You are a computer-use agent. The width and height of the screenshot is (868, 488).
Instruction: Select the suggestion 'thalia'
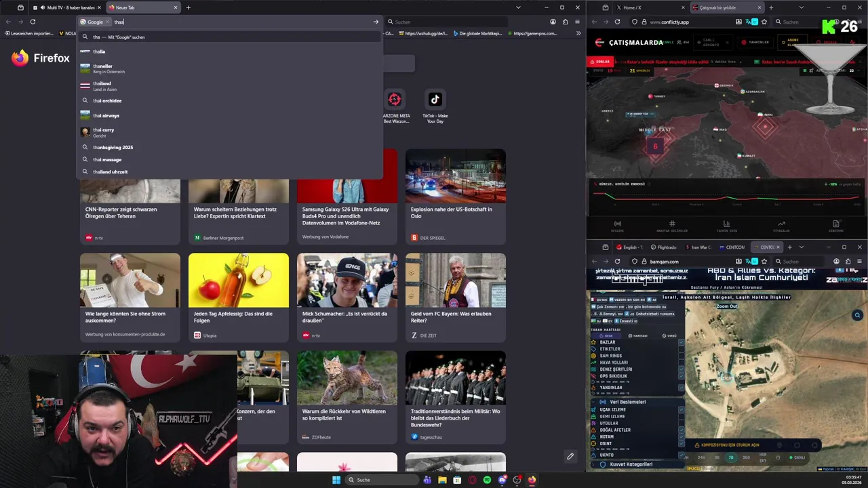[x=229, y=52]
